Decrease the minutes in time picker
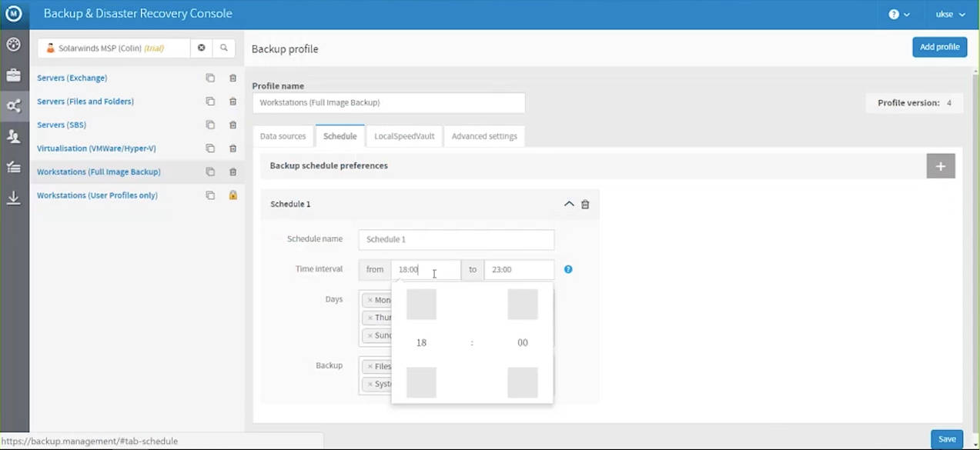This screenshot has height=450, width=980. [x=523, y=382]
